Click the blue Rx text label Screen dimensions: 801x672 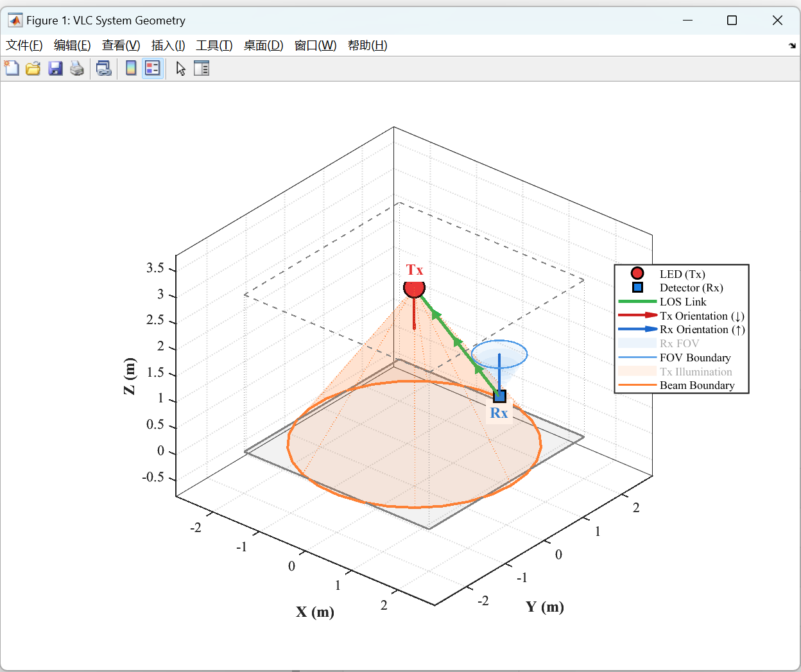pos(499,413)
